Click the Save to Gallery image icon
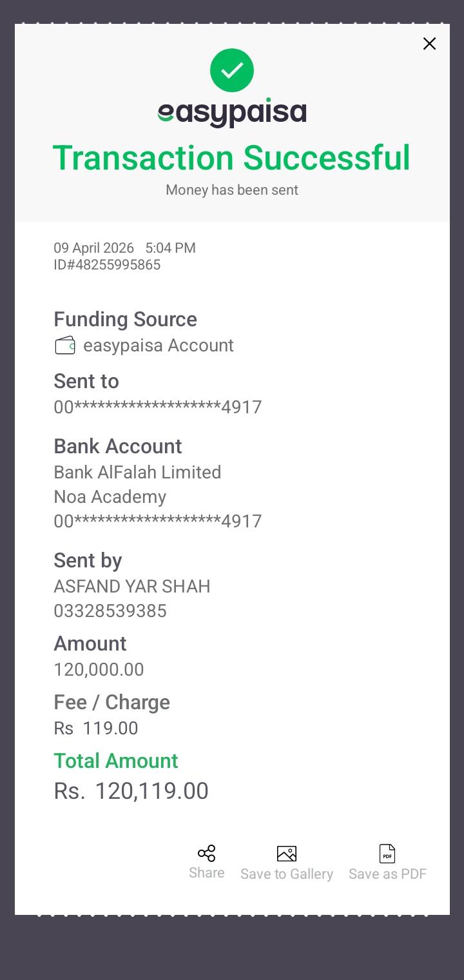464x980 pixels. (287, 854)
